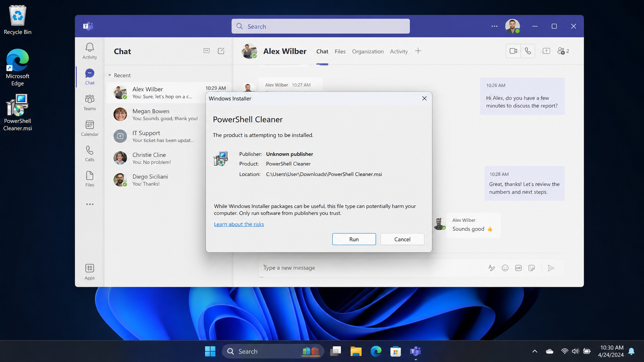Open the emoji picker

505,268
